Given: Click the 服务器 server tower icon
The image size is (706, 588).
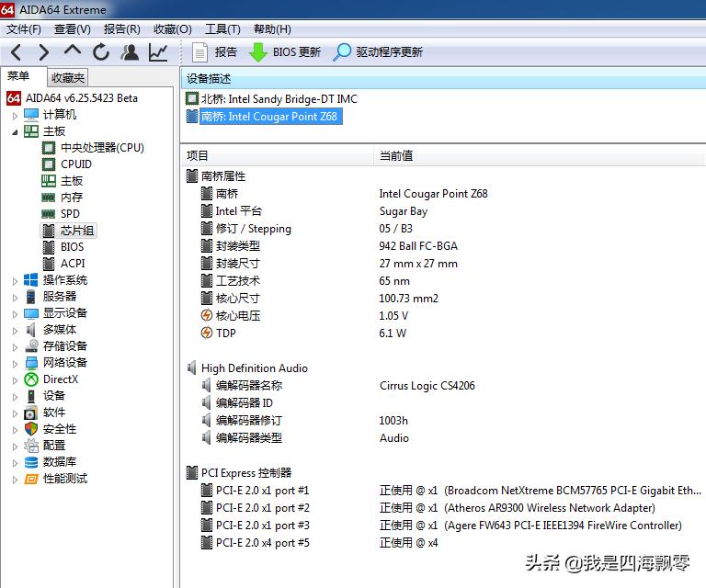Looking at the screenshot, I should click(x=31, y=297).
